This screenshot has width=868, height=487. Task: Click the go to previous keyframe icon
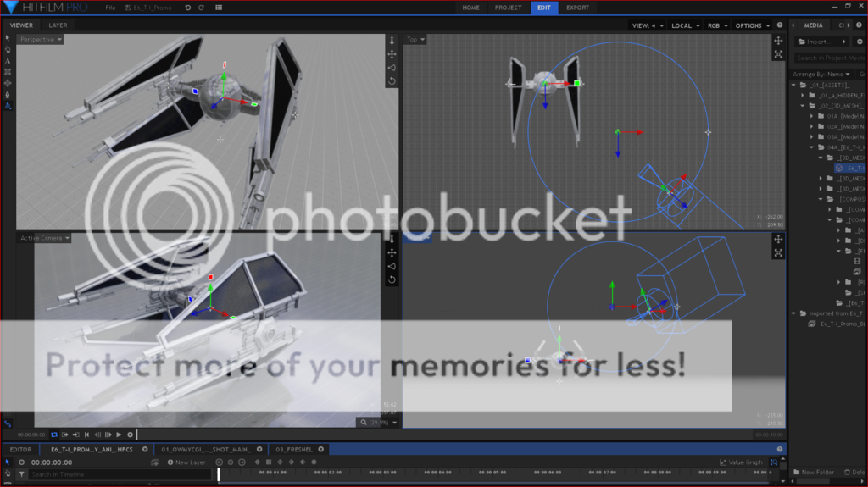point(220,462)
